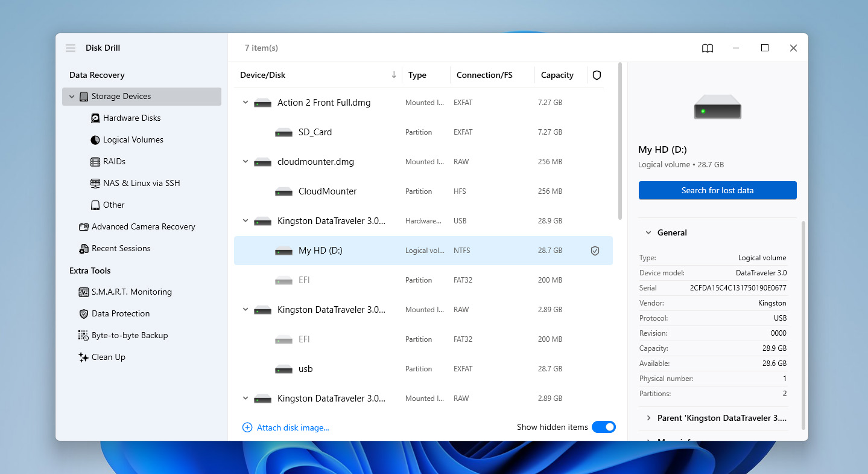Click the shield checkmark on My HD row
868x474 pixels.
595,251
